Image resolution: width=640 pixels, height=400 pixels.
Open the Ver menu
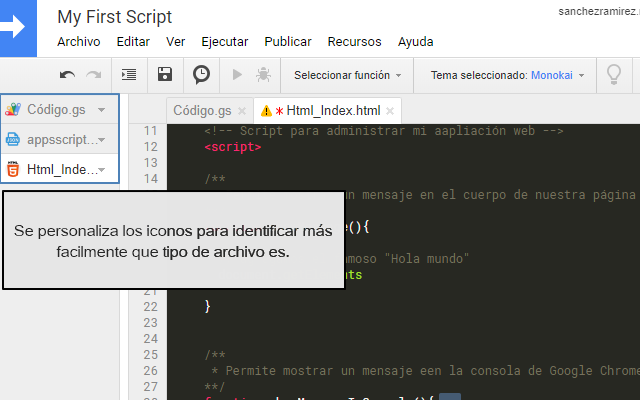coord(176,42)
